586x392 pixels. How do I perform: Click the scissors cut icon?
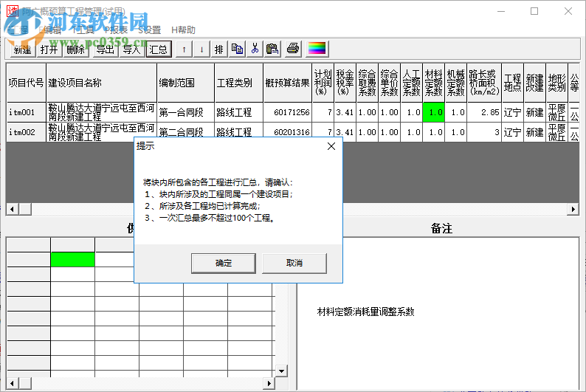pyautogui.click(x=255, y=49)
